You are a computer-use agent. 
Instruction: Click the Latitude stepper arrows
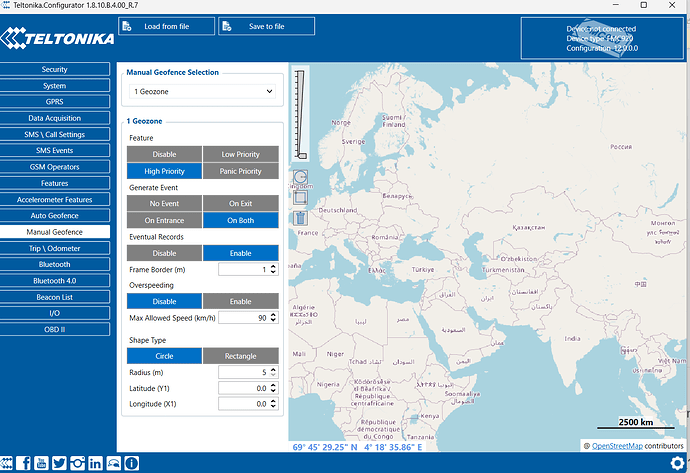tap(273, 389)
